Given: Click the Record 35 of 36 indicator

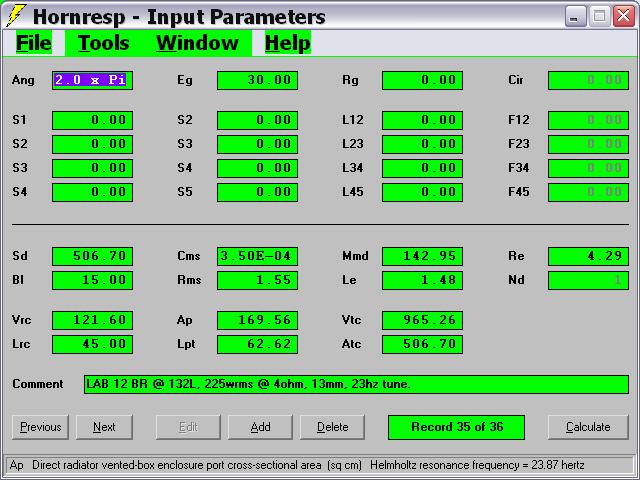Looking at the screenshot, I should [456, 427].
